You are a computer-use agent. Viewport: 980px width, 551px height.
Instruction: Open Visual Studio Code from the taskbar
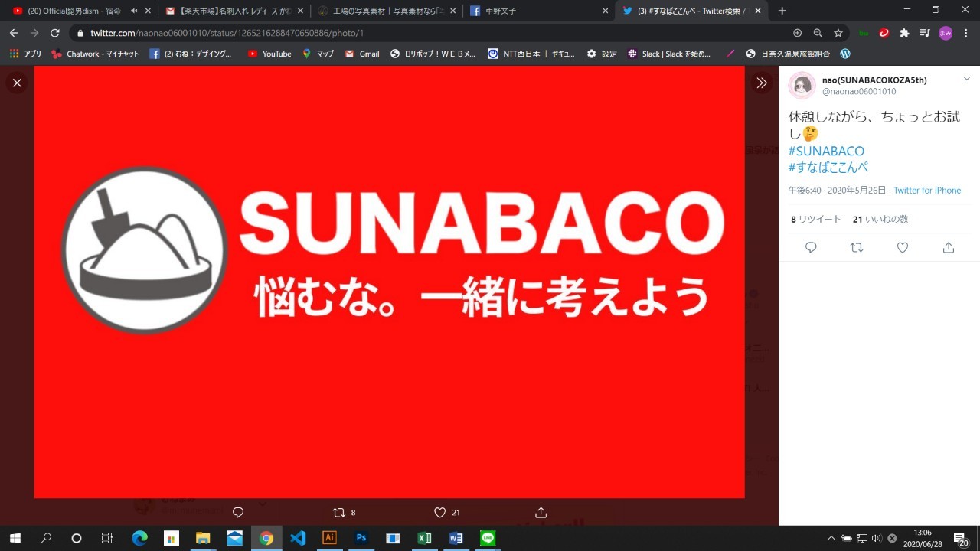pyautogui.click(x=298, y=538)
